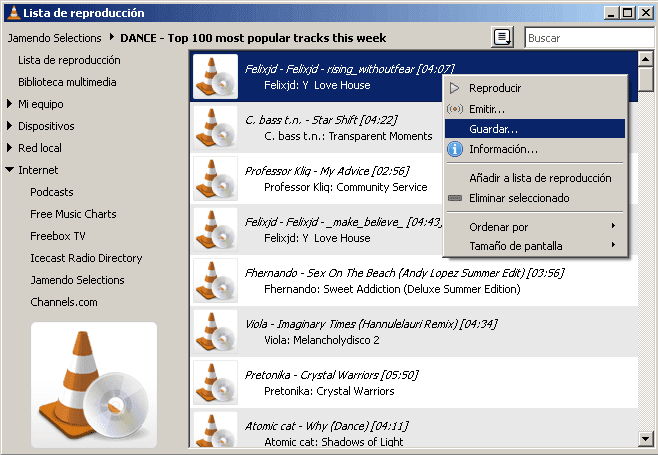Select Channels.com in sidebar

[64, 302]
